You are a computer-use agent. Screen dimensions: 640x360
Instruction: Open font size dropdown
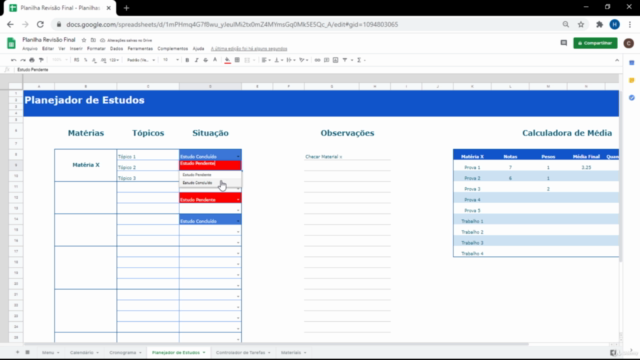point(171,60)
